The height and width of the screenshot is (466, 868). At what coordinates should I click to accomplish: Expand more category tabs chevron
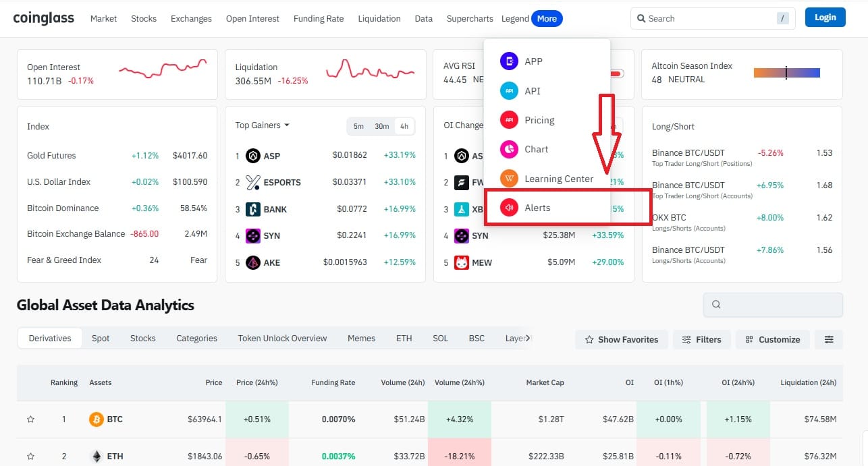(x=528, y=339)
